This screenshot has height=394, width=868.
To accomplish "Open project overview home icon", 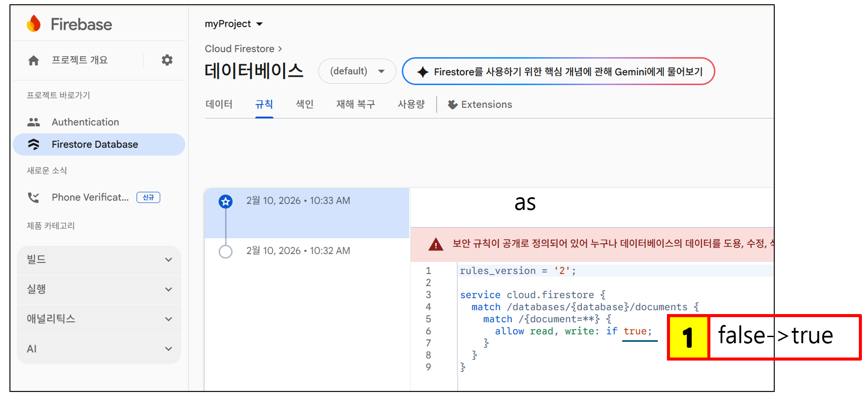I will 33,60.
